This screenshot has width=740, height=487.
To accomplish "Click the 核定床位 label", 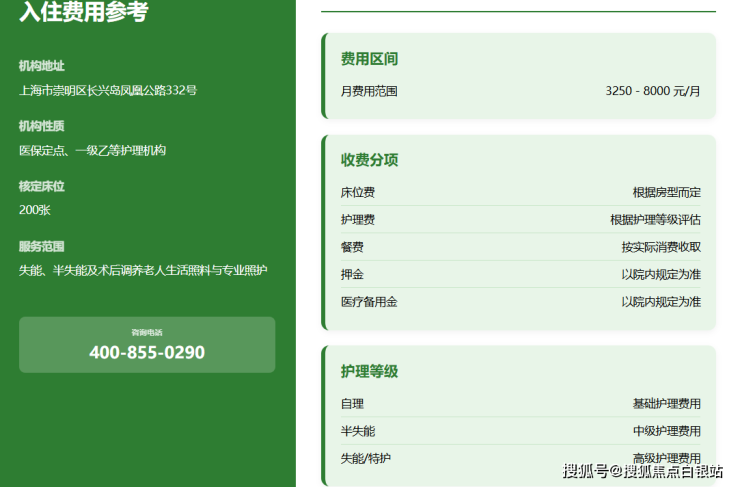I will [42, 186].
